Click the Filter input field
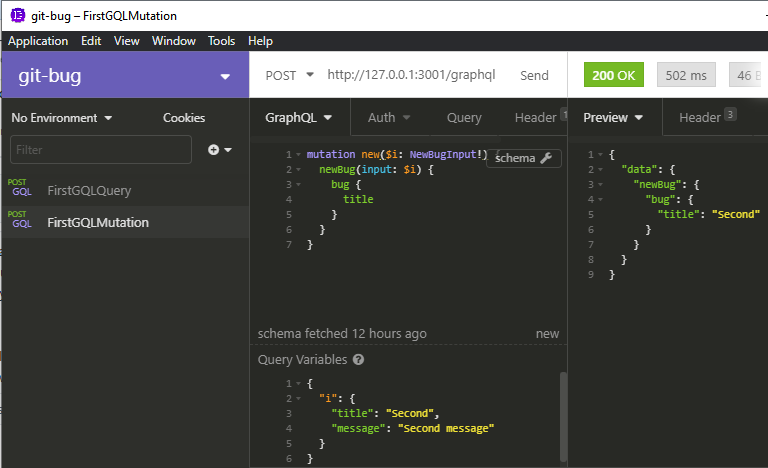768x468 pixels. (100, 149)
